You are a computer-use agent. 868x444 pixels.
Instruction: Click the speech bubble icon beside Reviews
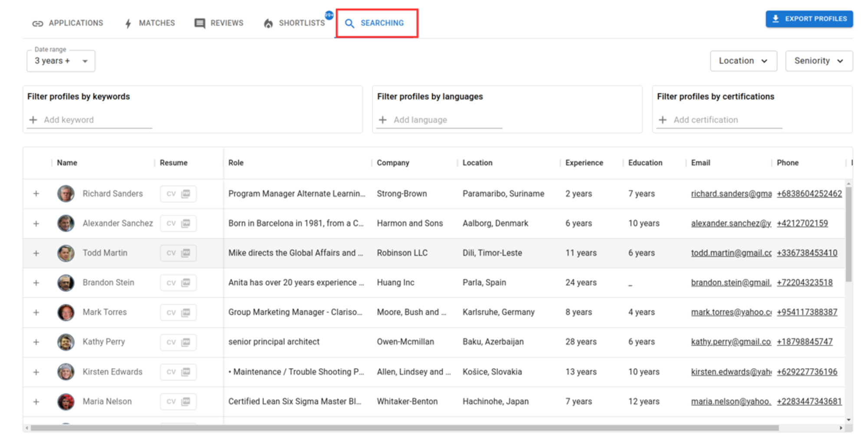[200, 23]
